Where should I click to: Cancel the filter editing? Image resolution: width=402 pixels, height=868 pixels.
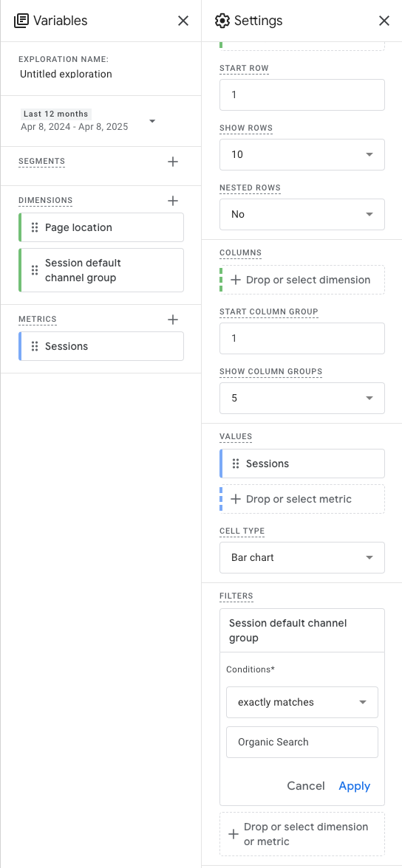306,786
